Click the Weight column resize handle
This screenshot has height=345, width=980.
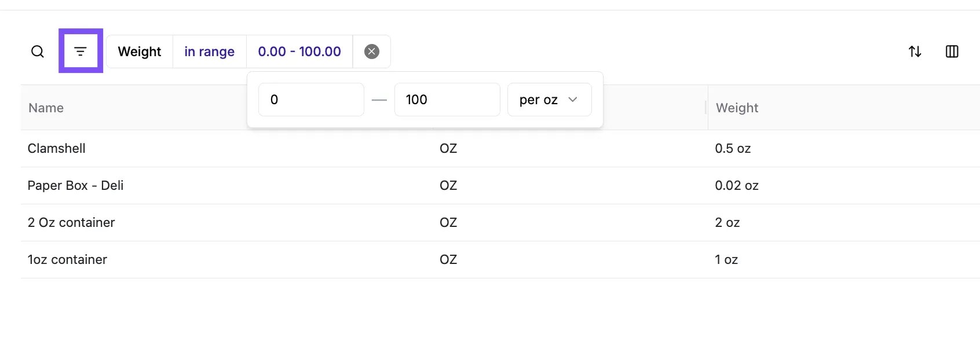pyautogui.click(x=705, y=108)
